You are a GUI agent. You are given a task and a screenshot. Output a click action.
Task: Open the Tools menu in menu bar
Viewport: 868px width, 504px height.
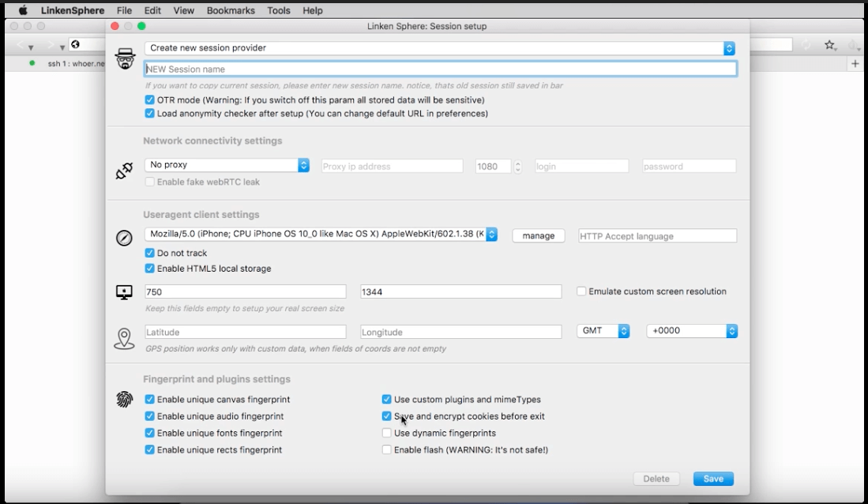pyautogui.click(x=279, y=10)
